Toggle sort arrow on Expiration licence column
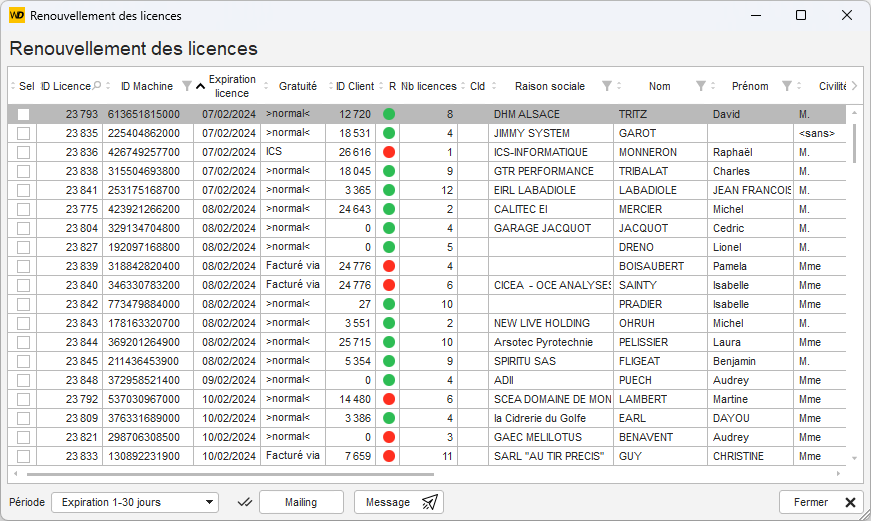Image resolution: width=871 pixels, height=521 pixels. point(200,86)
